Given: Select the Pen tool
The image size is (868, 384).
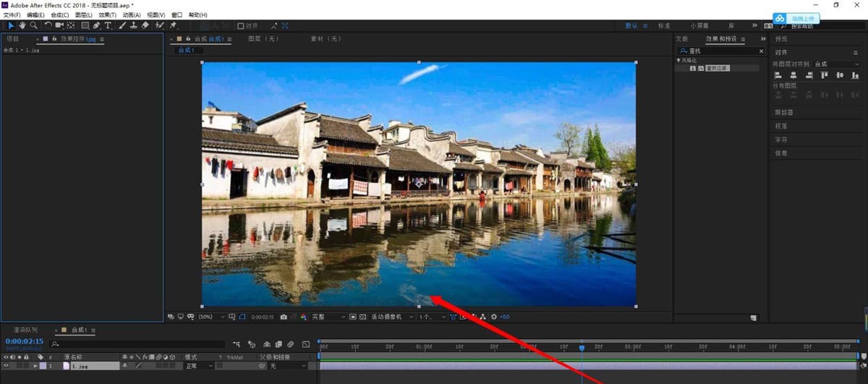Looking at the screenshot, I should (x=96, y=25).
